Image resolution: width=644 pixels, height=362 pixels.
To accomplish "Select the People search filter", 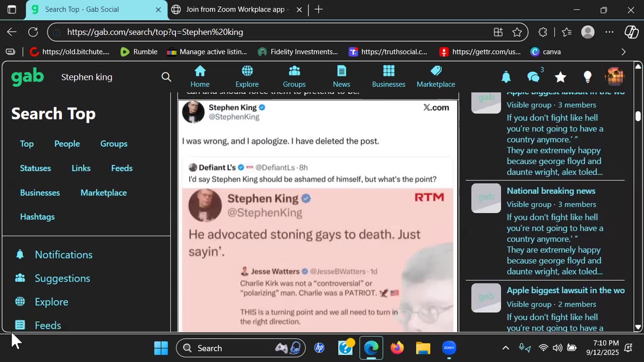I will [67, 144].
